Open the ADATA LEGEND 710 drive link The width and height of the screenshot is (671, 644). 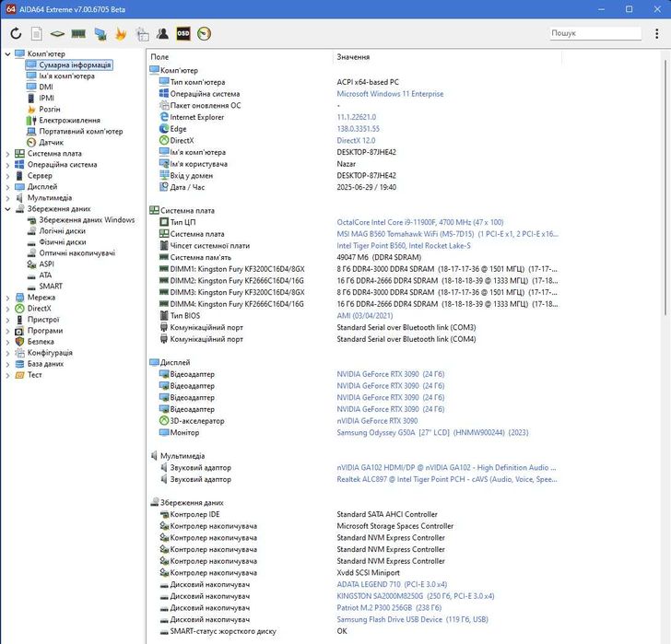click(x=392, y=584)
